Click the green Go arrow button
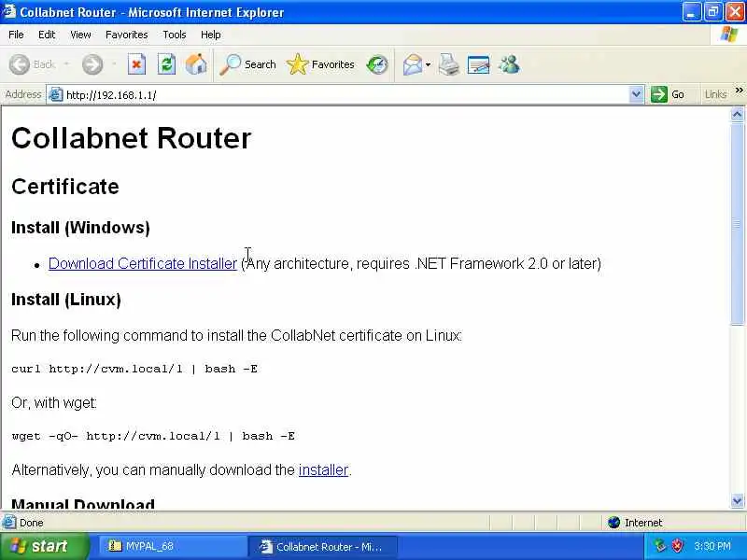Viewport: 747px width, 560px height. pos(659,94)
